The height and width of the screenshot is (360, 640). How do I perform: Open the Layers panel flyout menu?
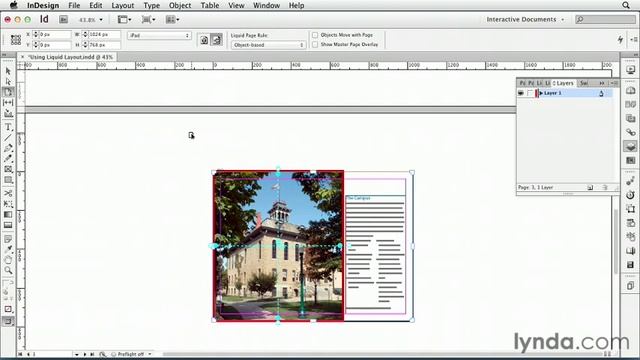click(614, 83)
